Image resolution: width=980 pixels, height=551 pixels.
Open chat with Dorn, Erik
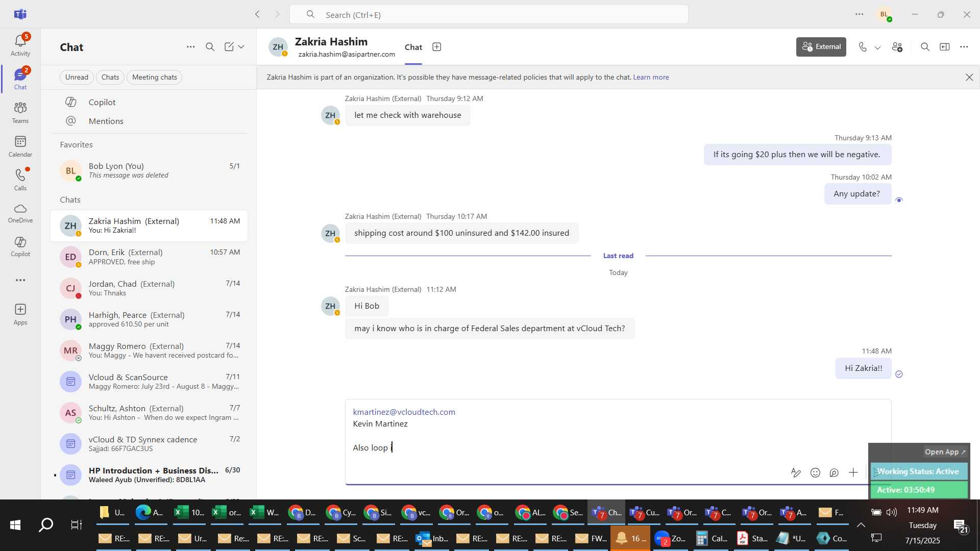tap(149, 257)
